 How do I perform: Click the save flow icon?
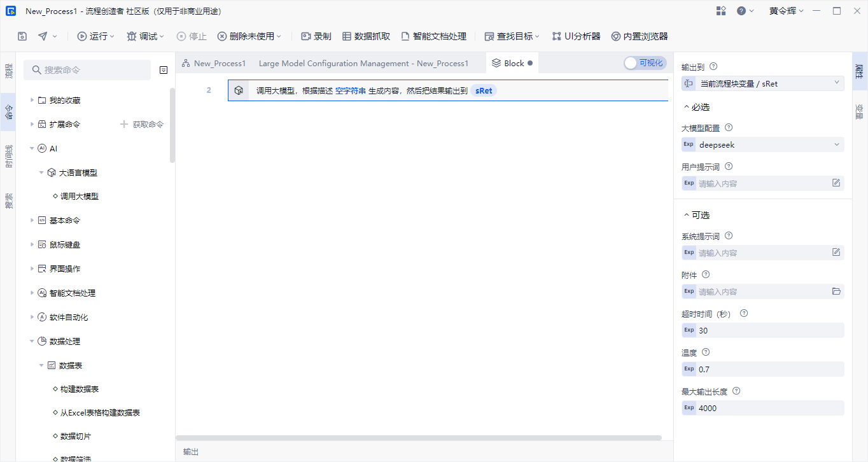click(x=22, y=36)
